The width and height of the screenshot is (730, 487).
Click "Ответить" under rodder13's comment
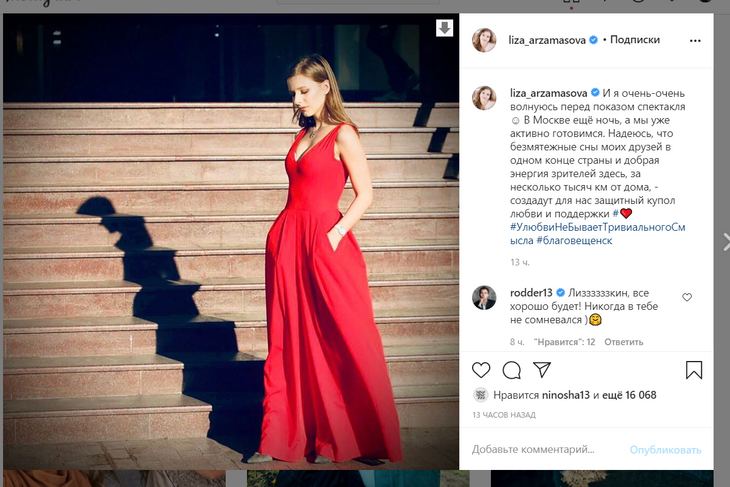(624, 341)
